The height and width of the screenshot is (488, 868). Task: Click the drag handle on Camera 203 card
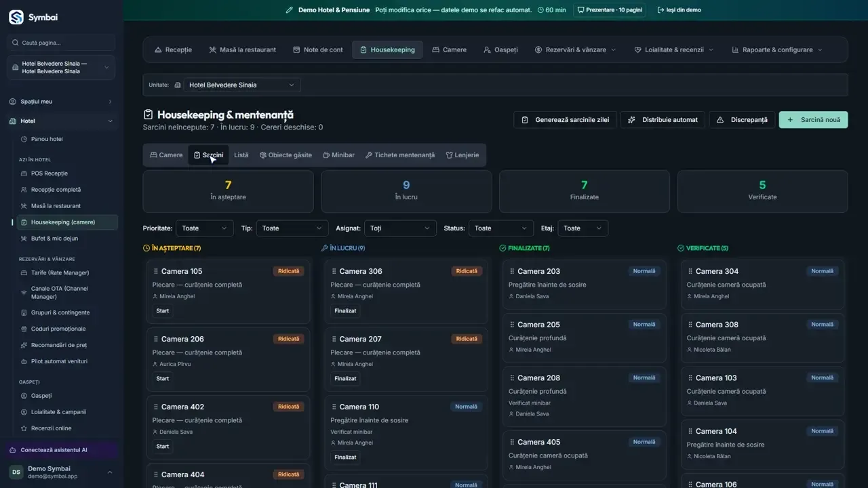(512, 272)
